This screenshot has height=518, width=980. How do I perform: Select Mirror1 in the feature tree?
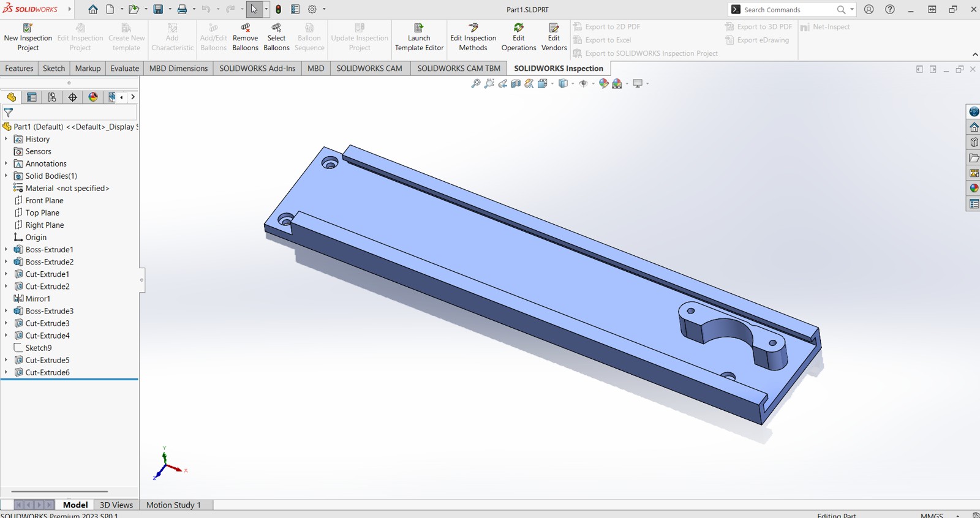[x=38, y=299]
